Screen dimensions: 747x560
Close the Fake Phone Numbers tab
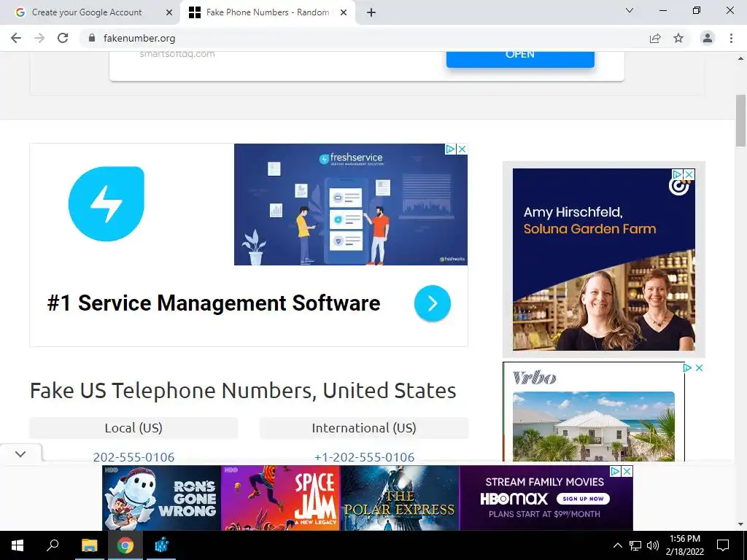344,12
